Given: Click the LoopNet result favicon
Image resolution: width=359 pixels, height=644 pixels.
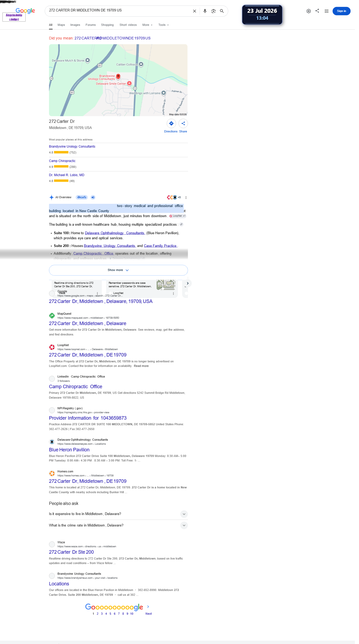Looking at the screenshot, I should click(52, 347).
